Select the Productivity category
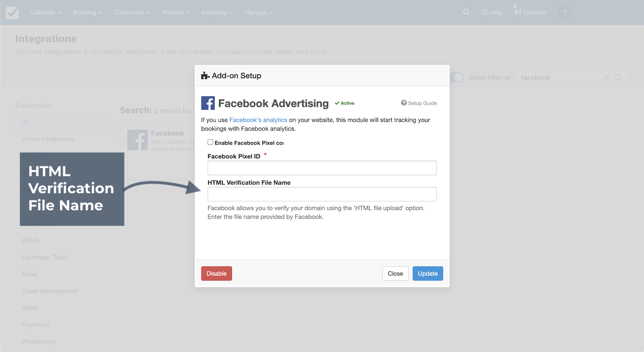The width and height of the screenshot is (644, 352). 39,342
